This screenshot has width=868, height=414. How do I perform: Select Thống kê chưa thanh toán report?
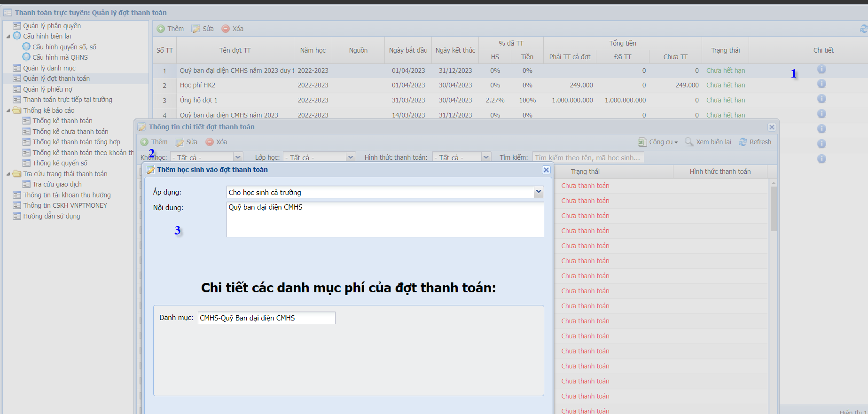[70, 132]
